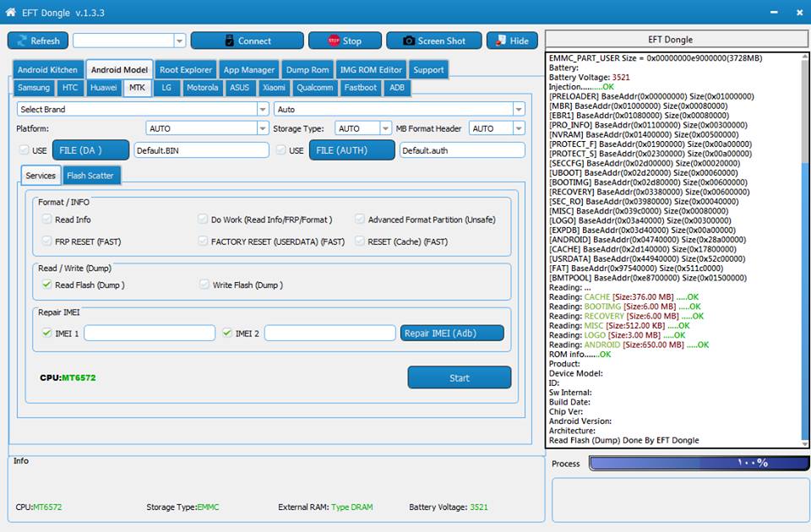Open the App Manager tab

tap(248, 70)
